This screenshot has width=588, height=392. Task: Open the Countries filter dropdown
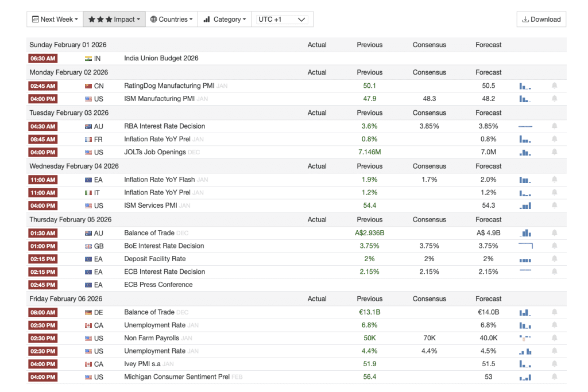pyautogui.click(x=171, y=20)
